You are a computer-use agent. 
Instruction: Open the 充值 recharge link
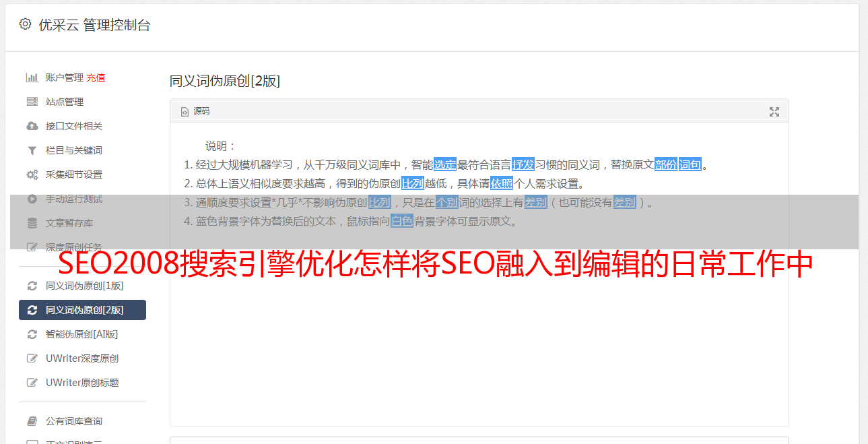click(96, 77)
